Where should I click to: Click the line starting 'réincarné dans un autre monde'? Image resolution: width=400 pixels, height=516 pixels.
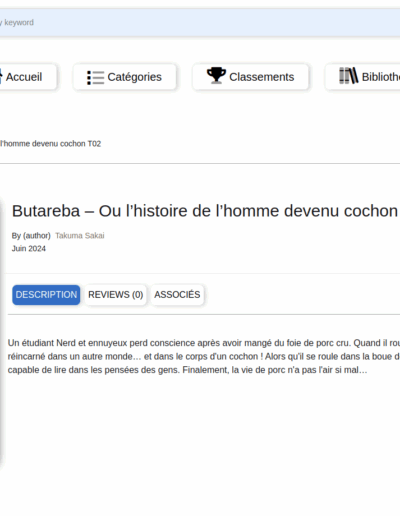click(204, 356)
